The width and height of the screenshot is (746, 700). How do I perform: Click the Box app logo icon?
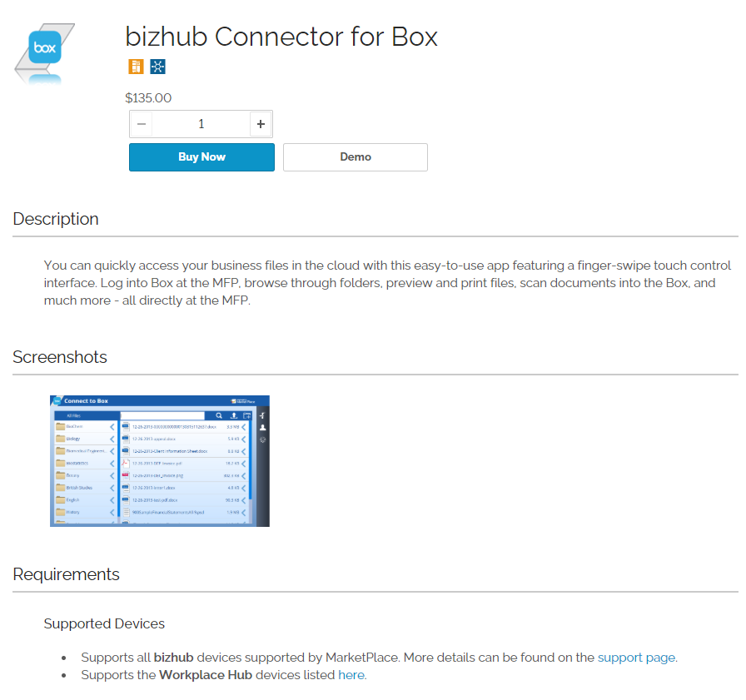pos(45,48)
